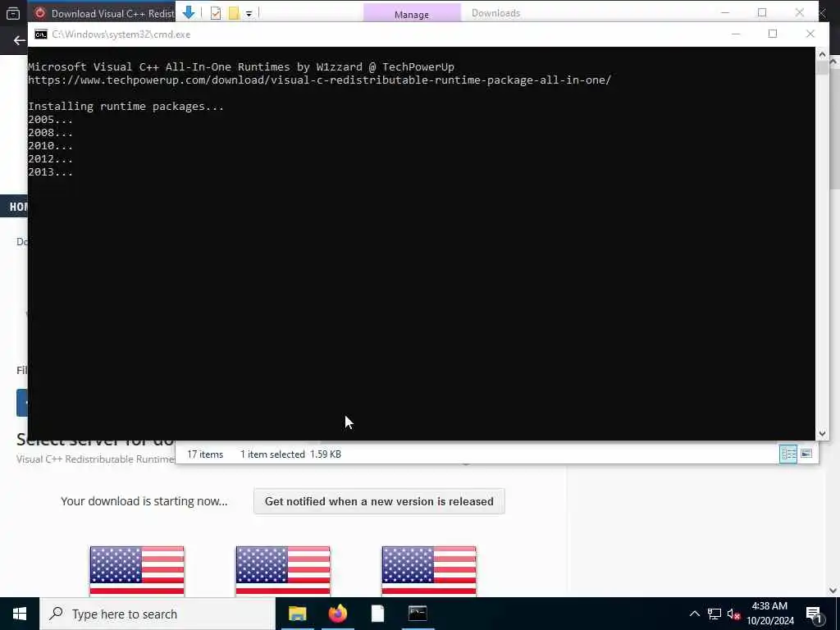The height and width of the screenshot is (630, 840).
Task: Open the Customize Quick Access Toolbar dropdown
Action: point(249,14)
